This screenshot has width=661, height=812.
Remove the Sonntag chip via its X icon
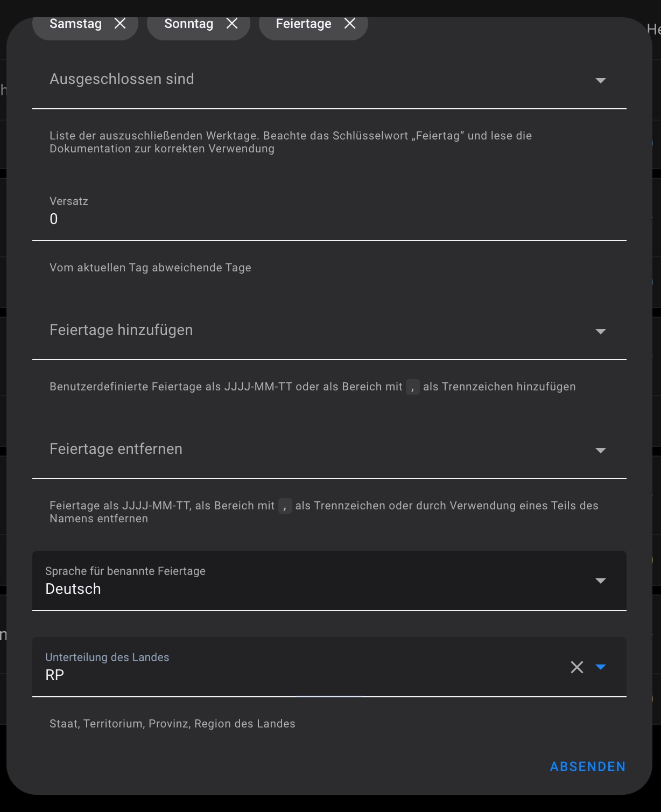(x=232, y=24)
